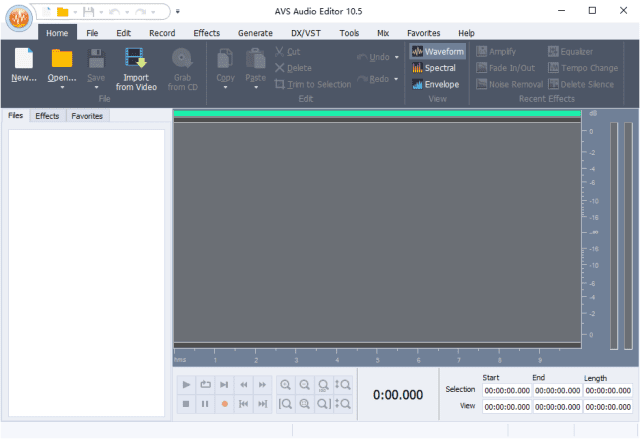The image size is (640, 439).
Task: Toggle the Pause button
Action: click(x=205, y=404)
